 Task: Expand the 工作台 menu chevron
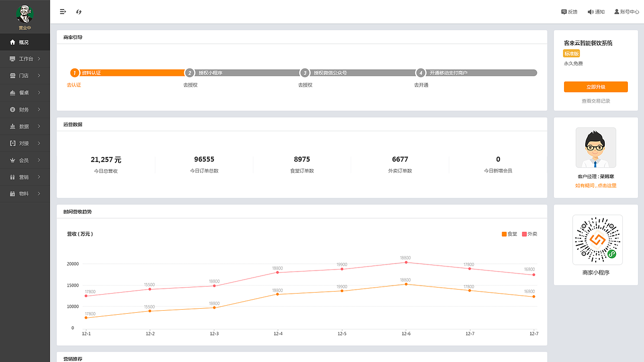click(39, 59)
